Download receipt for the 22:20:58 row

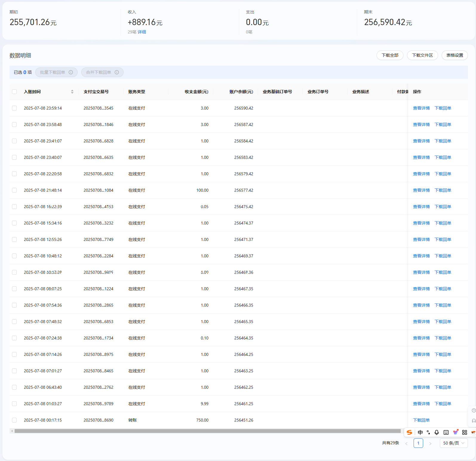443,174
